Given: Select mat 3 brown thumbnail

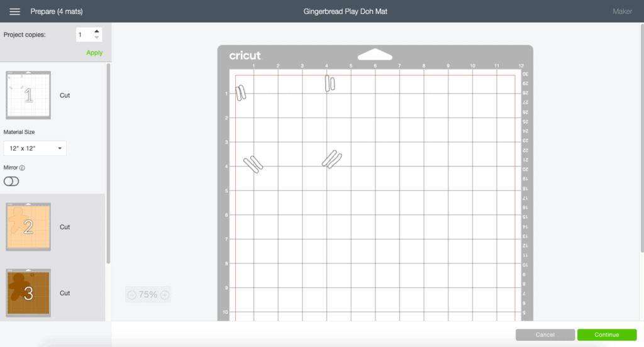Looking at the screenshot, I should coord(28,293).
